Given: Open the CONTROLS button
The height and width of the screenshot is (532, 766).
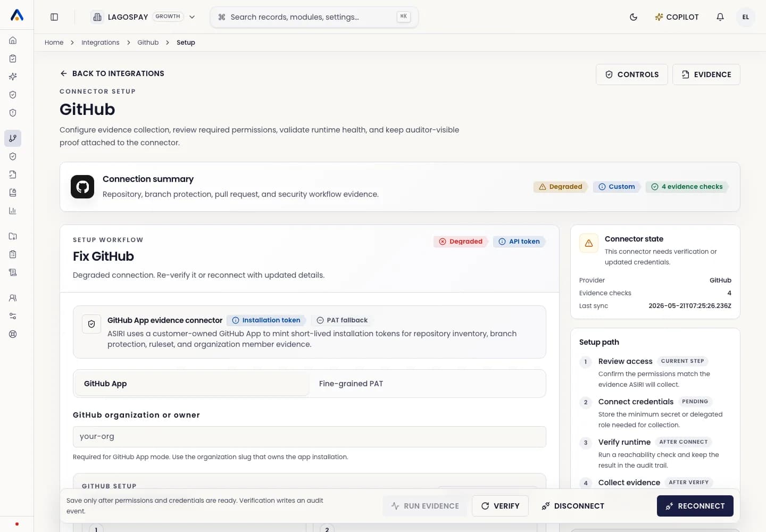Looking at the screenshot, I should (632, 74).
